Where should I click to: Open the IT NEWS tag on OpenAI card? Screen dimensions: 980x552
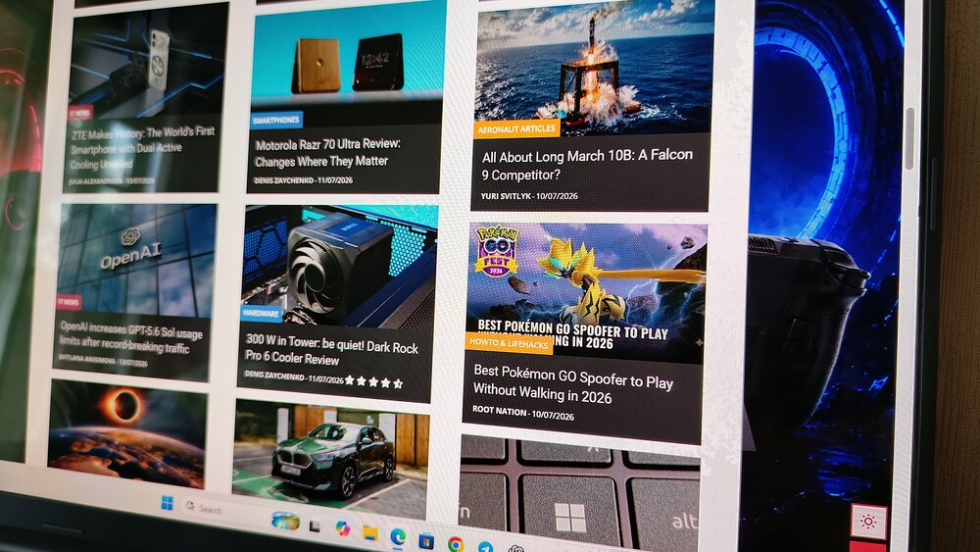(x=69, y=302)
